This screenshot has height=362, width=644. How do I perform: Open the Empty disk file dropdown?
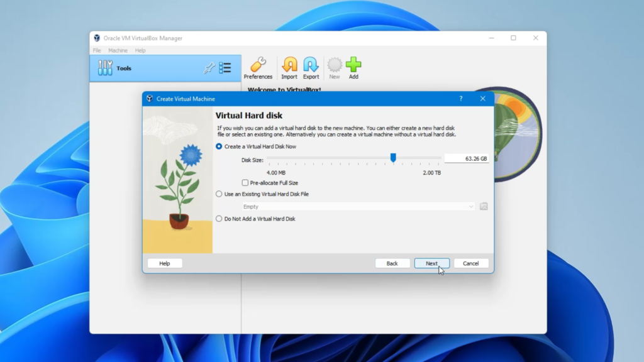pos(358,206)
